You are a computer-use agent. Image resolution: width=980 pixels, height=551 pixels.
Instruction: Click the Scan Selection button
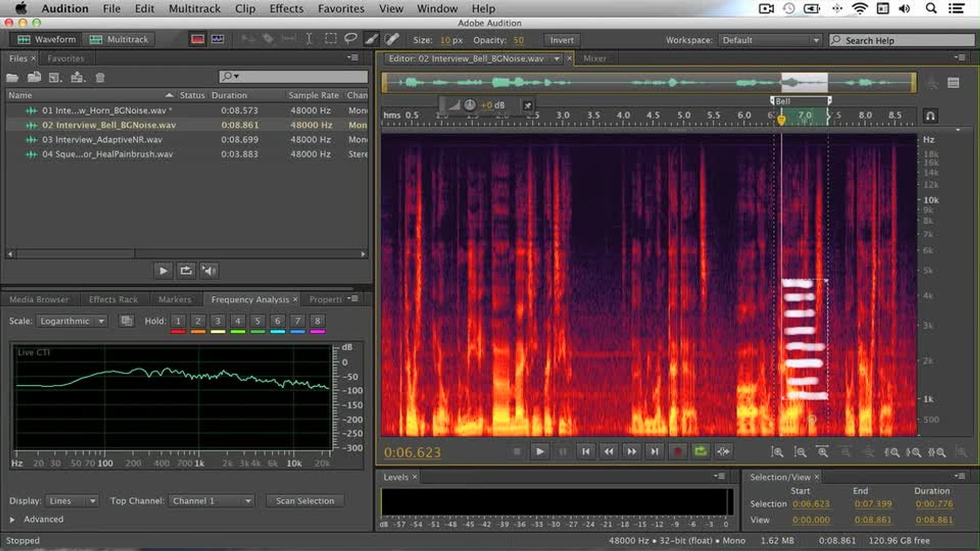[305, 501]
